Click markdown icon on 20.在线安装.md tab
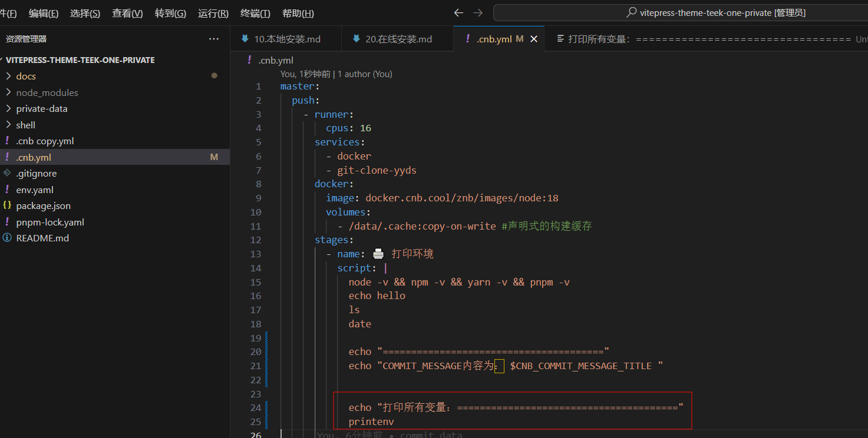This screenshot has width=868, height=438. tap(357, 39)
